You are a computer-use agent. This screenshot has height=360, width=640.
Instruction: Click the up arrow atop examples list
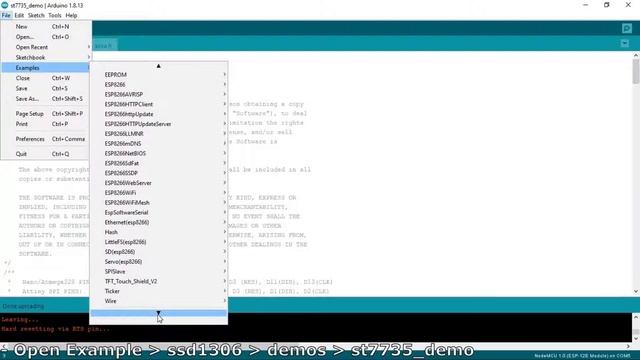click(158, 66)
